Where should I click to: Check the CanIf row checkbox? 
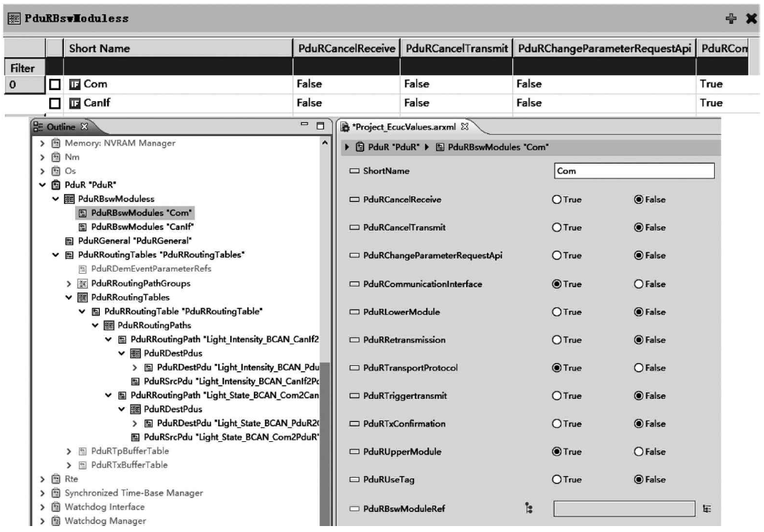pyautogui.click(x=55, y=103)
